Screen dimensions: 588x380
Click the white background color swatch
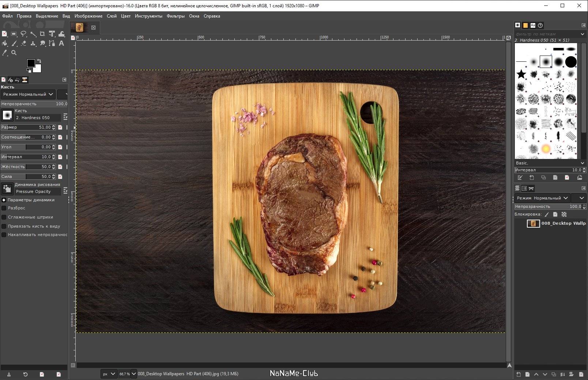(38, 69)
